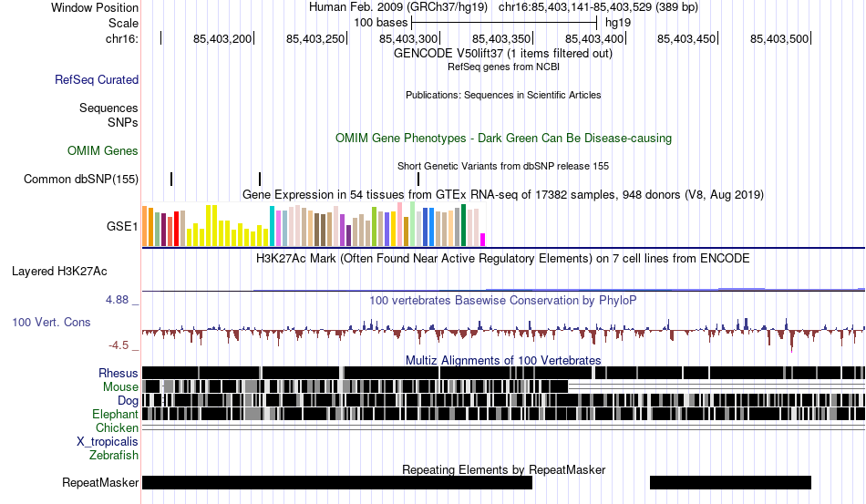Click the GSE1 gene expression label
The image size is (866, 504).
[x=122, y=226]
